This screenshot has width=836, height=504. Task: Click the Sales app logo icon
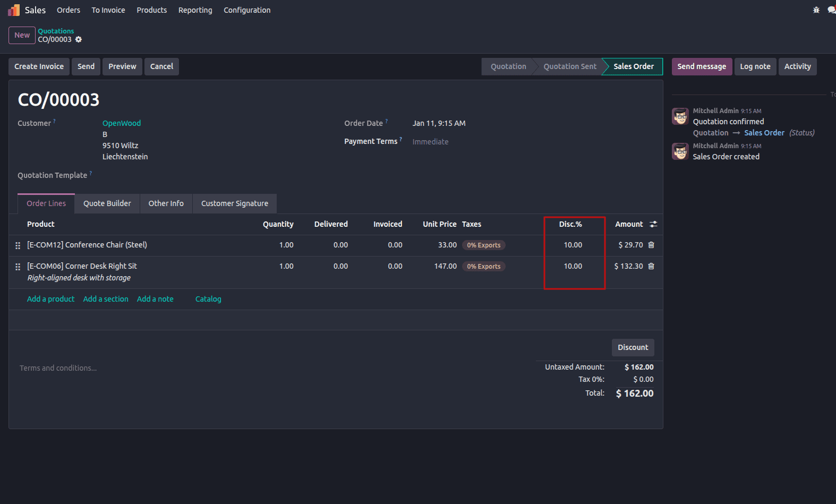pyautogui.click(x=14, y=10)
